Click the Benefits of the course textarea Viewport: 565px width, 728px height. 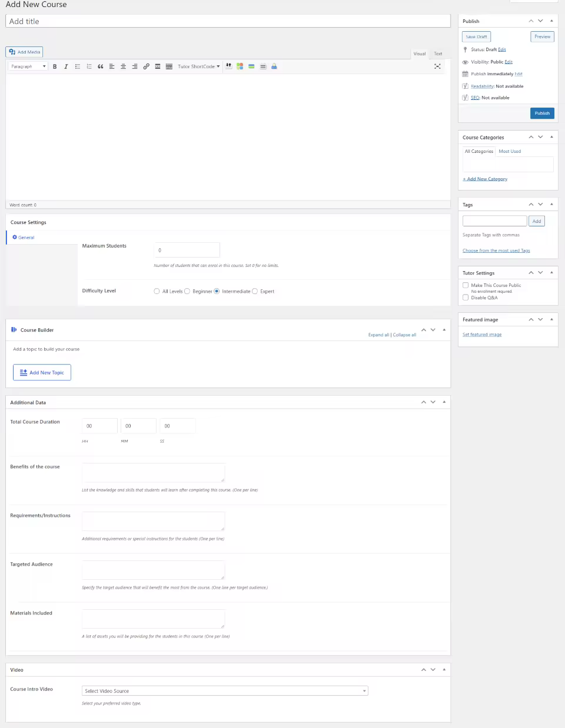coord(153,473)
